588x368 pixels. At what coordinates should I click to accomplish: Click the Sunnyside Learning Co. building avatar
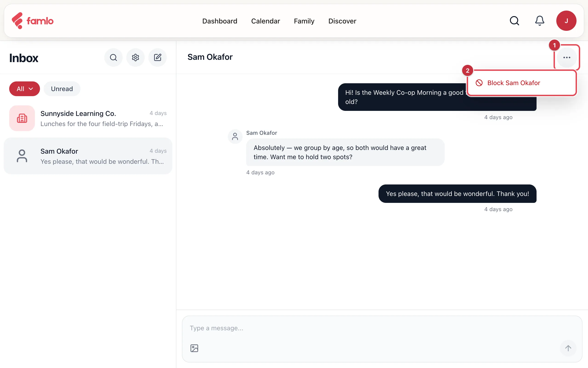22,118
